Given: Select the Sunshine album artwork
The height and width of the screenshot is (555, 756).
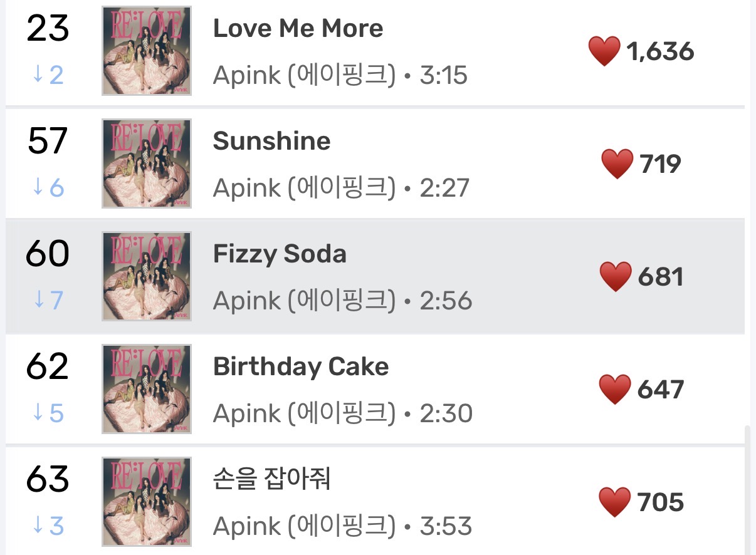Looking at the screenshot, I should coord(147,163).
